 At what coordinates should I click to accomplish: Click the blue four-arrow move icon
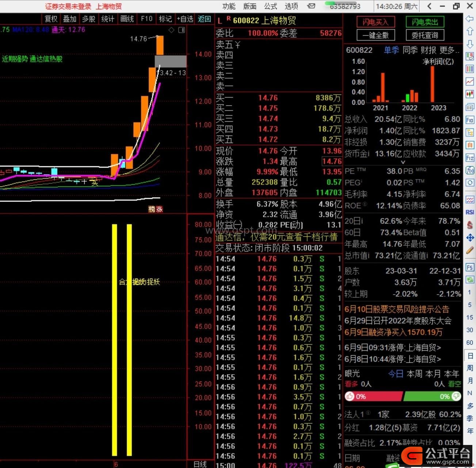click(x=470, y=238)
